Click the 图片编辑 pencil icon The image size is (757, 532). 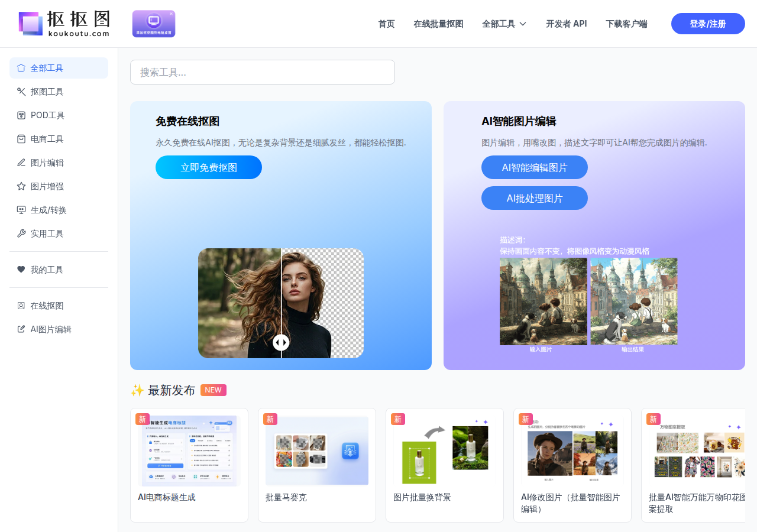(21, 163)
